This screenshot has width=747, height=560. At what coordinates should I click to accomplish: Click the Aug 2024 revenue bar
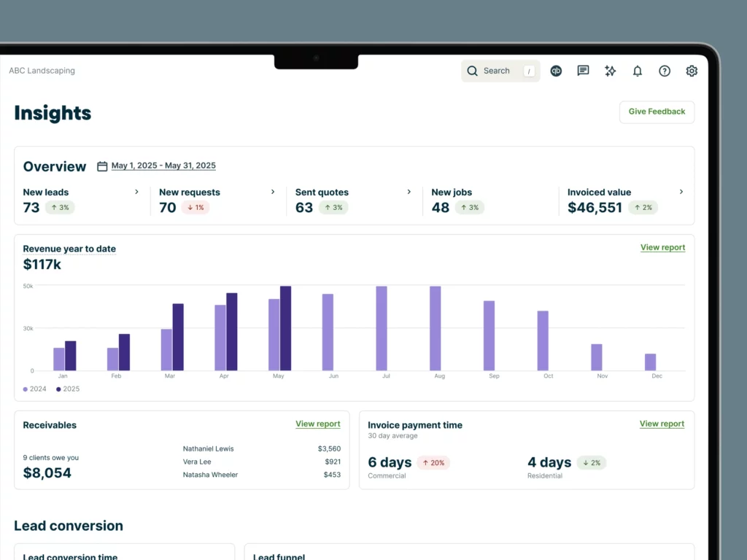point(436,328)
